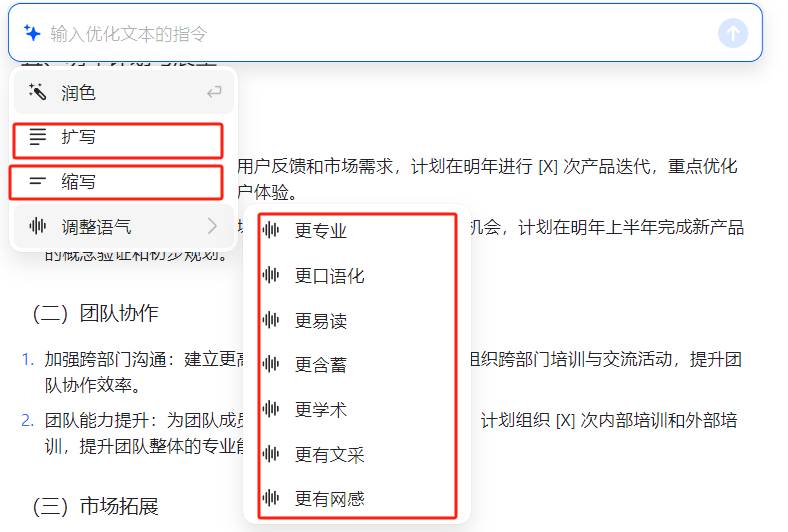Viewport: 788px width, 532px height.
Task: Click the text 加强跨部门沟通
Action: coord(105,359)
